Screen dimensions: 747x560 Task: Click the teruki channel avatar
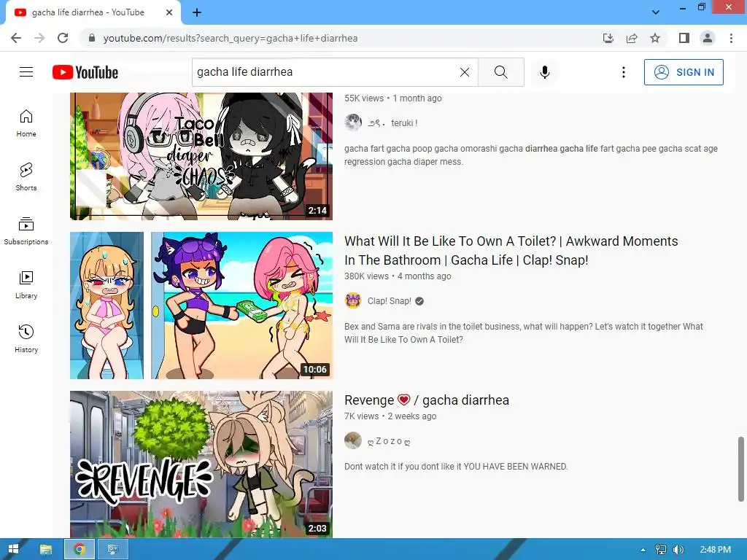353,122
